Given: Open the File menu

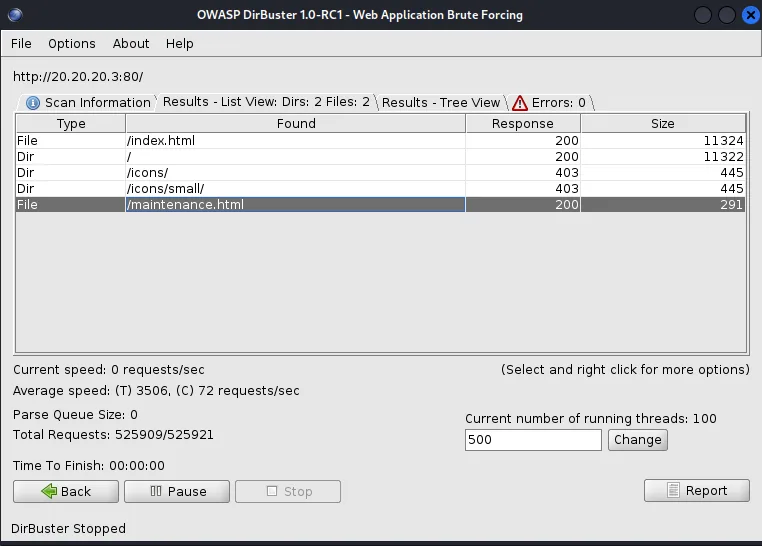Looking at the screenshot, I should pyautogui.click(x=21, y=44).
